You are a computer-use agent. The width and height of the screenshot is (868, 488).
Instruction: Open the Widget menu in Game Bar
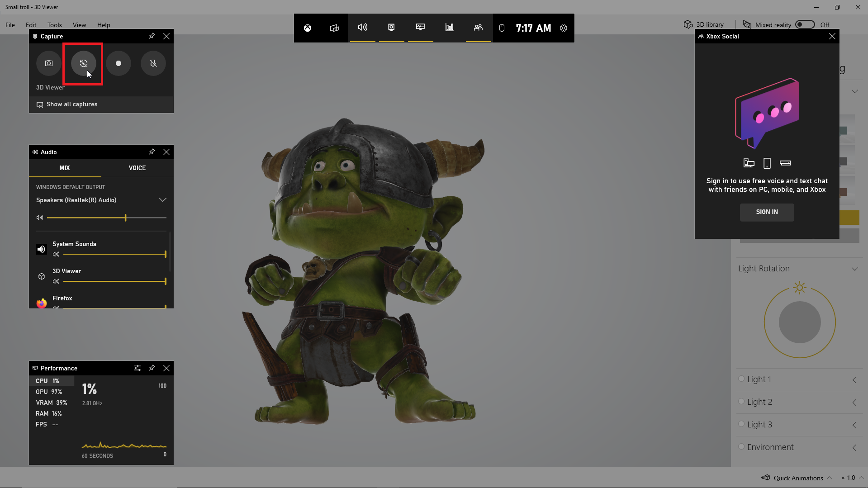(x=334, y=28)
